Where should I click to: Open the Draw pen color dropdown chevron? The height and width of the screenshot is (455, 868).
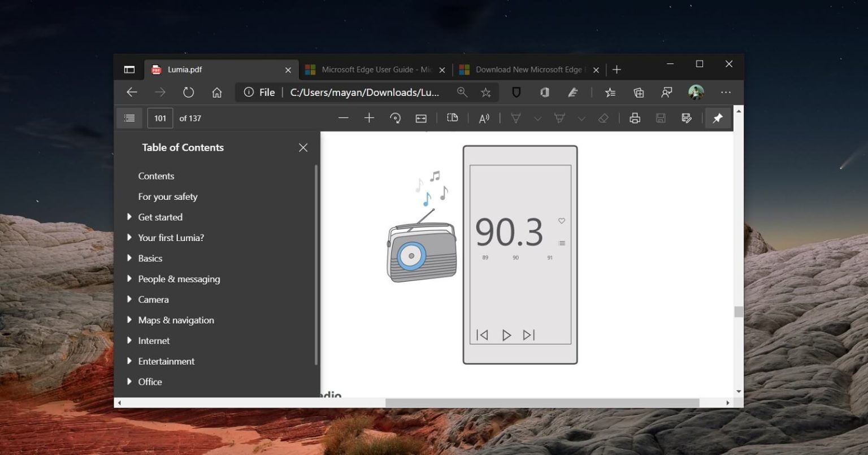click(537, 118)
